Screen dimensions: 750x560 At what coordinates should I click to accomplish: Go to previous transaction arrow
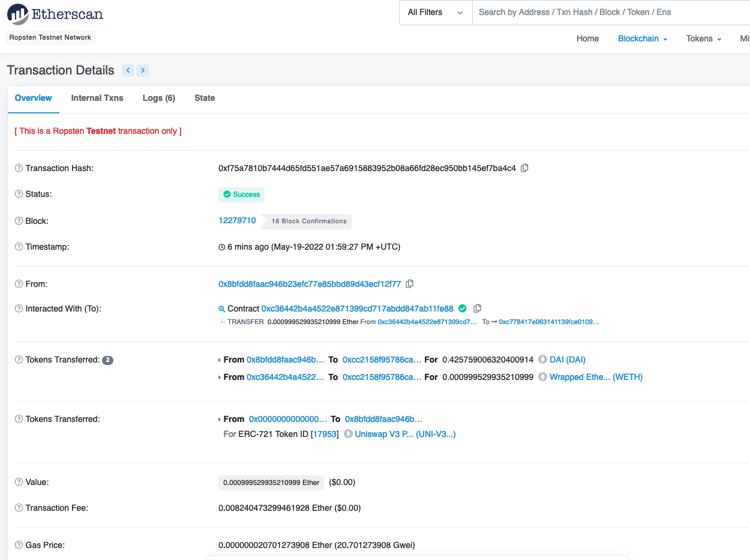tap(128, 70)
